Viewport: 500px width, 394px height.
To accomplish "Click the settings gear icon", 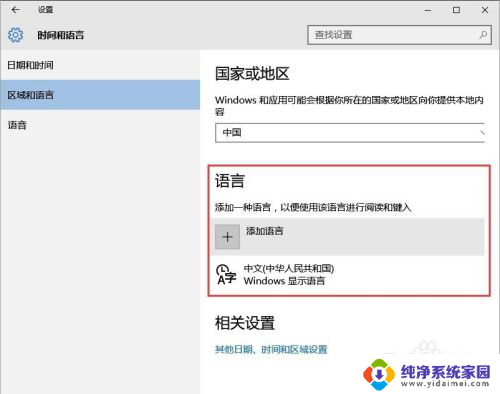I will 15,35.
